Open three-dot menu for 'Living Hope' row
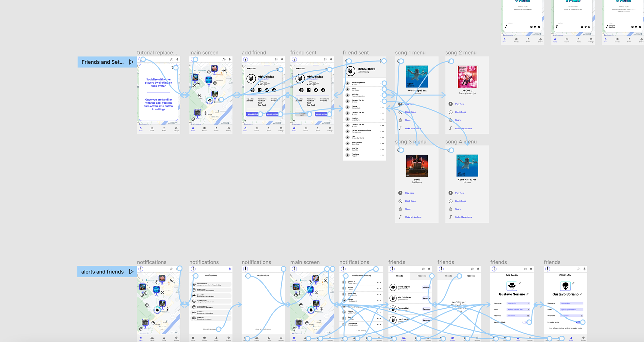This screenshot has height=342, width=644. point(379,324)
